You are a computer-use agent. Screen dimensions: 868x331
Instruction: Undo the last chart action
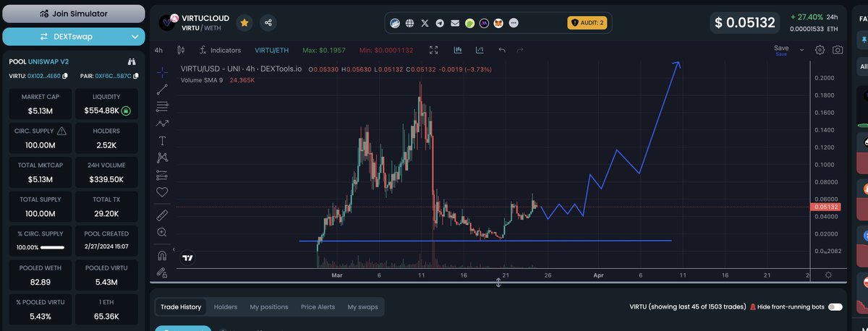point(502,51)
